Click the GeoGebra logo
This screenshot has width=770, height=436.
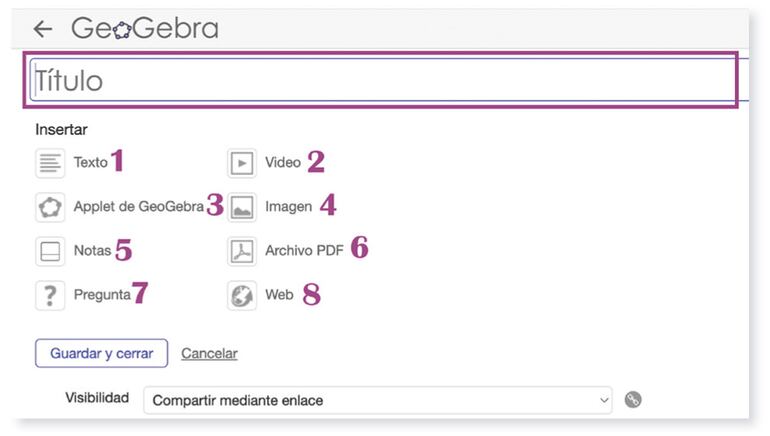coord(144,28)
